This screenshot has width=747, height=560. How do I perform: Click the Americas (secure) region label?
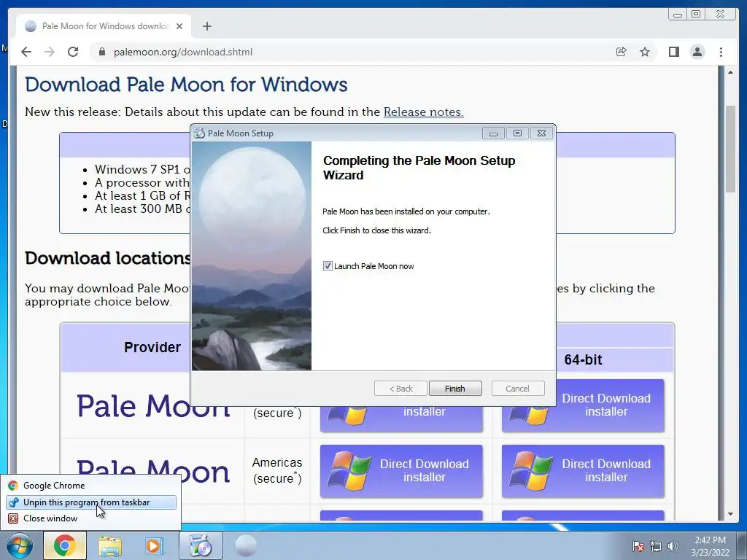point(277,470)
